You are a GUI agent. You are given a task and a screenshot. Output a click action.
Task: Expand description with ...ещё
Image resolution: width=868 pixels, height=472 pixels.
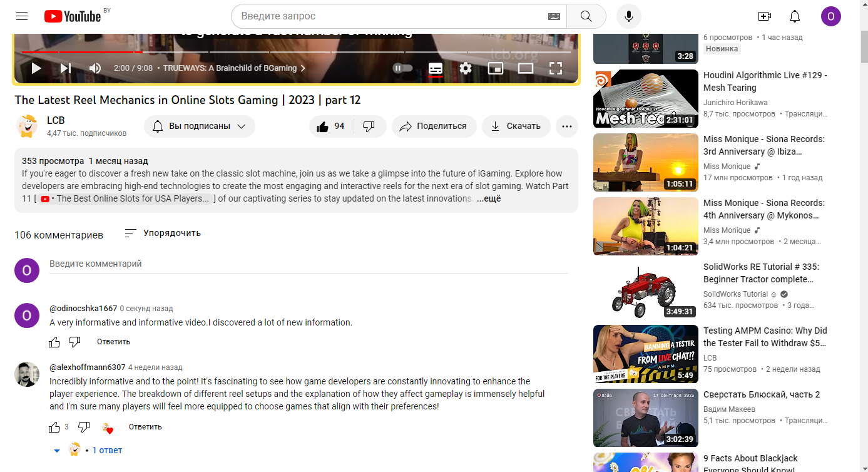[x=489, y=198]
